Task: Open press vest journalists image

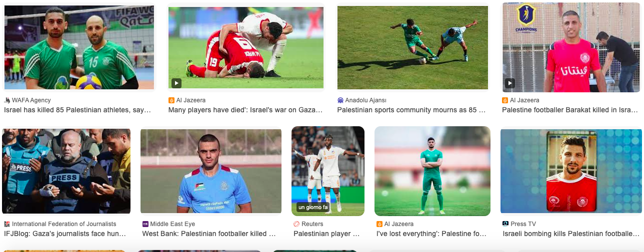Action: coord(66,171)
